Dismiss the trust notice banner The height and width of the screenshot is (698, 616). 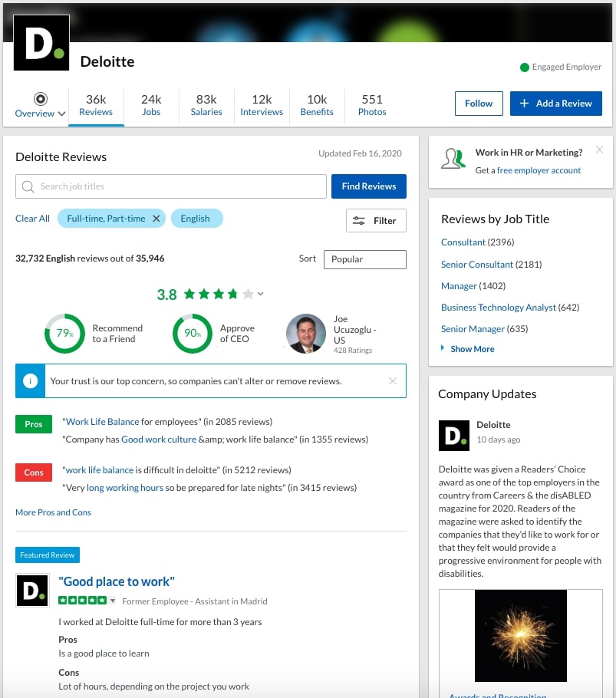tap(393, 380)
